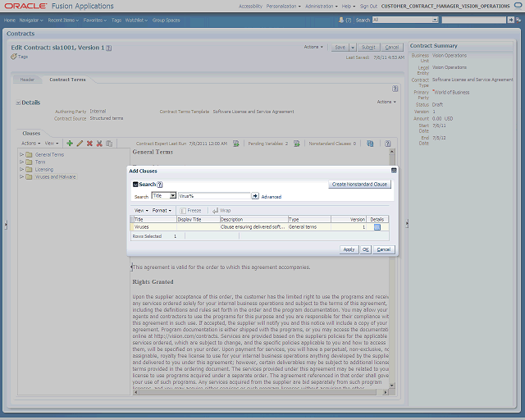Click the Wrap text button
Screen dimensions: 525x420
pyautogui.click(x=221, y=210)
